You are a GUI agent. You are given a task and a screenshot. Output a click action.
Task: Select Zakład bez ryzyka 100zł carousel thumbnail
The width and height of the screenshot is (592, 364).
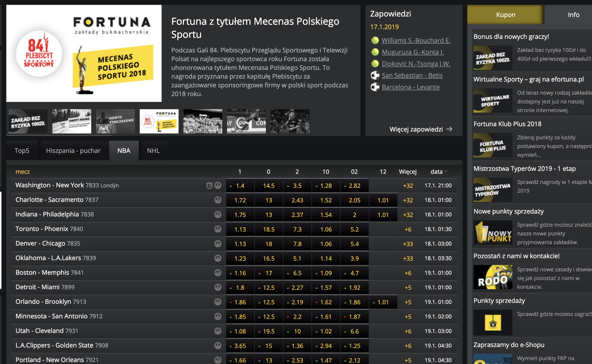28,121
